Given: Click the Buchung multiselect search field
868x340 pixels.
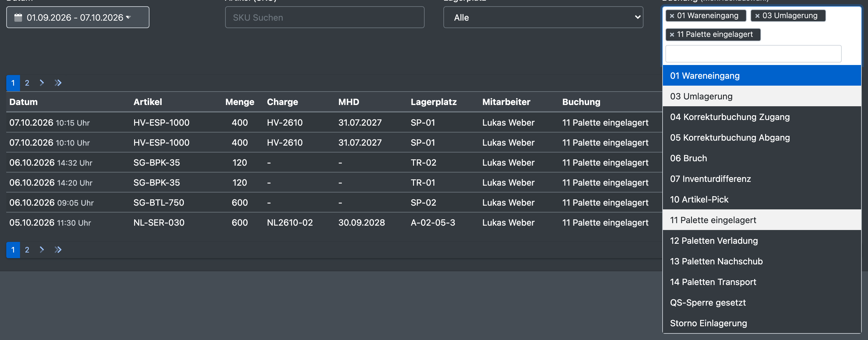Looking at the screenshot, I should click(x=753, y=54).
